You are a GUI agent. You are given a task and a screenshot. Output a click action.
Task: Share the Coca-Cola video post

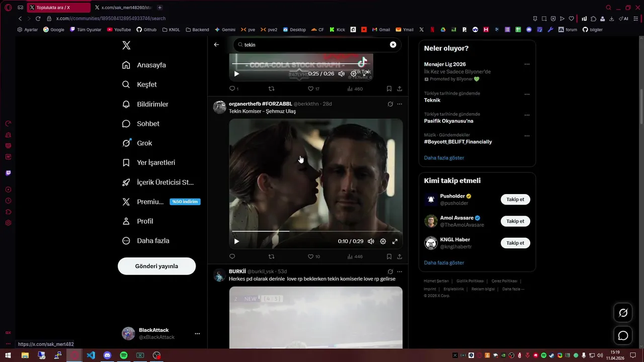(x=399, y=88)
